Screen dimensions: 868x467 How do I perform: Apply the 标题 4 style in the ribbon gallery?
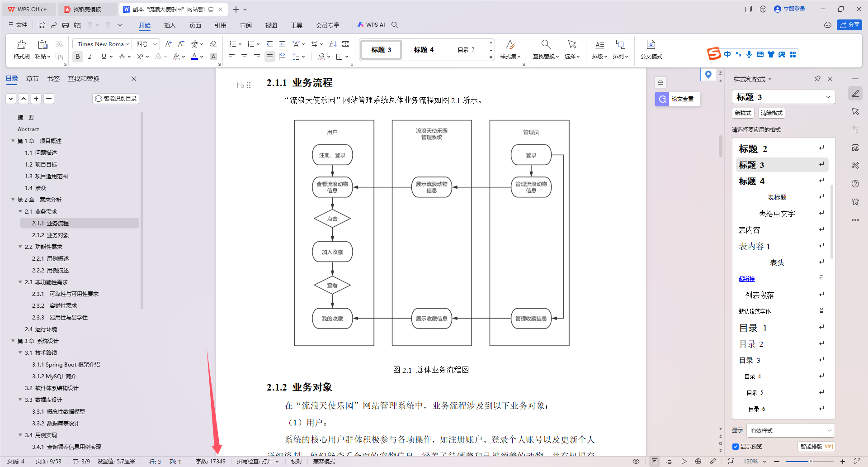[424, 49]
